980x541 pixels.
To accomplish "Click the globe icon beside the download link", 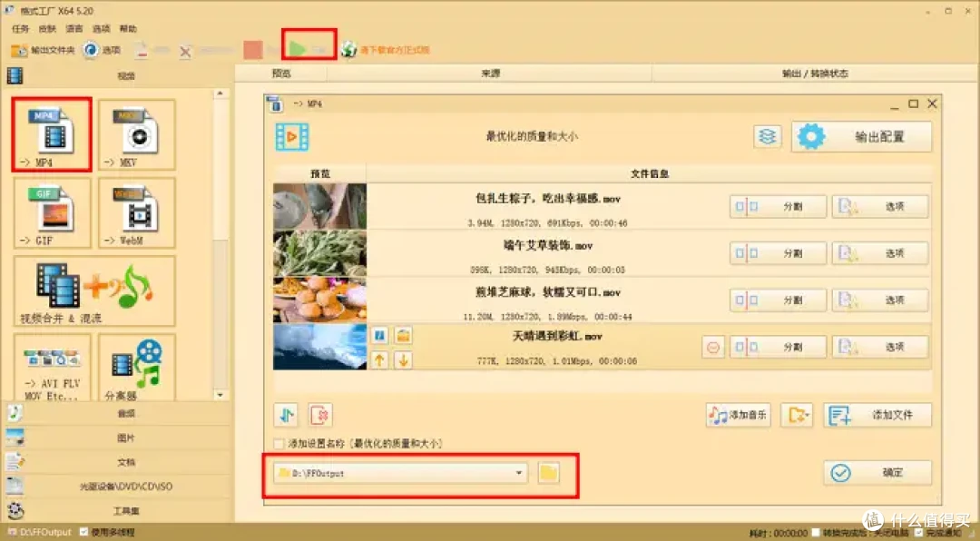I will pyautogui.click(x=348, y=49).
